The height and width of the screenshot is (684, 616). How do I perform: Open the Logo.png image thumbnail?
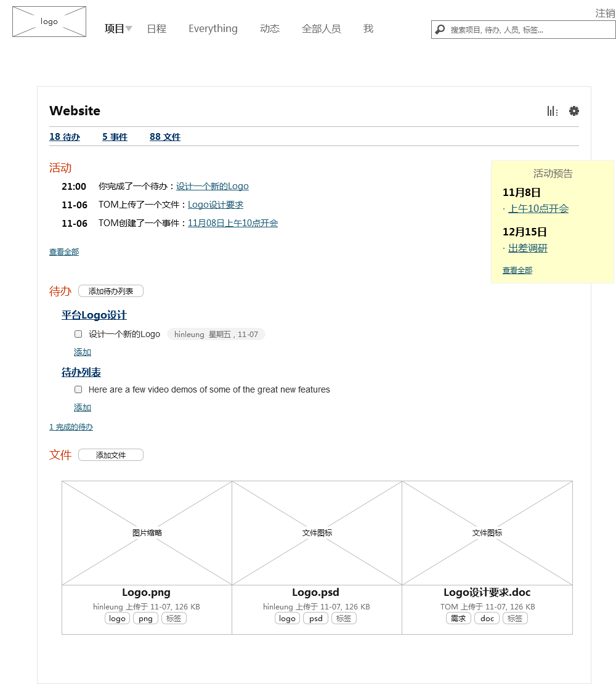coord(147,533)
